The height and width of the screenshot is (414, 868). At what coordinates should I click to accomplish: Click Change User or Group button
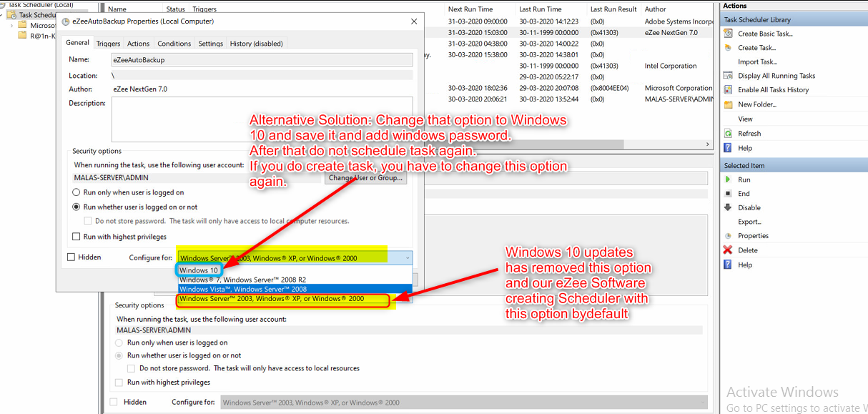pos(367,178)
